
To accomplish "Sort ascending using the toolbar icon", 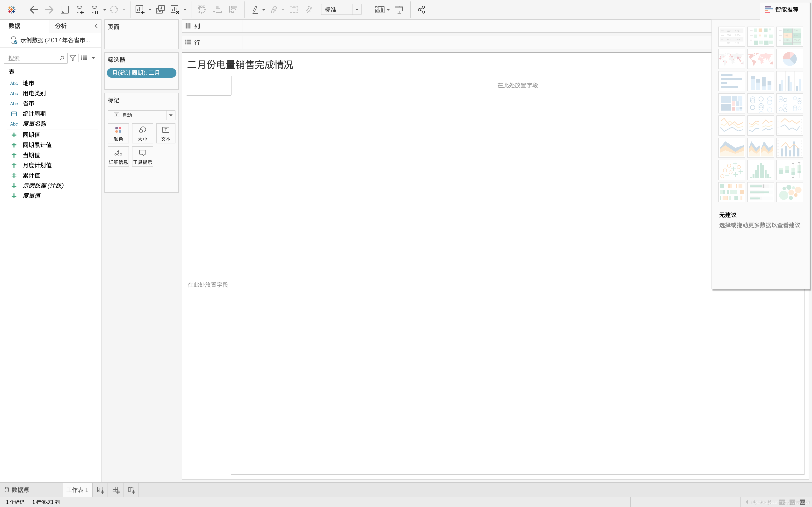I will point(217,10).
